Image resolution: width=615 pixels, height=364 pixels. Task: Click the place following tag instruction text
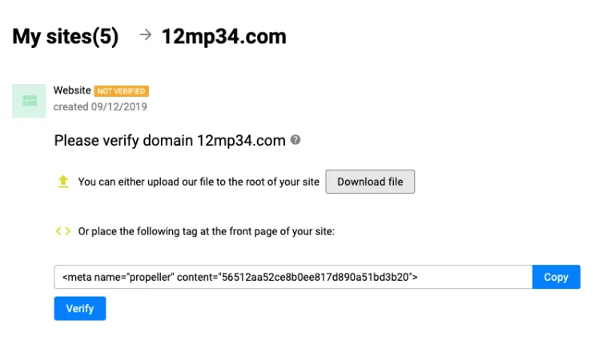pos(207,231)
